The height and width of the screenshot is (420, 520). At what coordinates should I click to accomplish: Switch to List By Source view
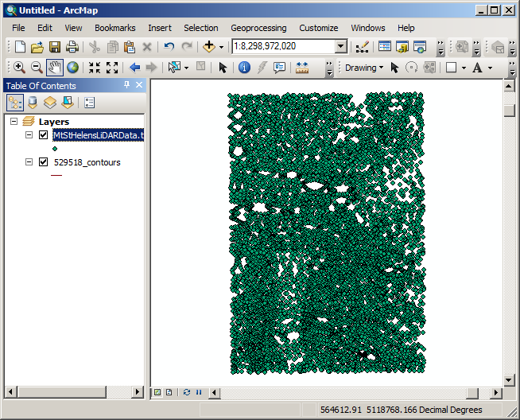pyautogui.click(x=33, y=103)
